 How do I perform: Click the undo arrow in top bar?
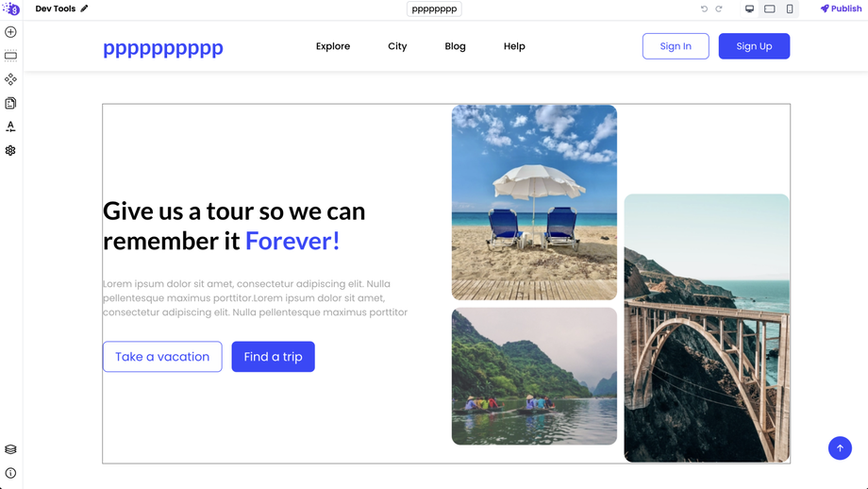(x=704, y=8)
